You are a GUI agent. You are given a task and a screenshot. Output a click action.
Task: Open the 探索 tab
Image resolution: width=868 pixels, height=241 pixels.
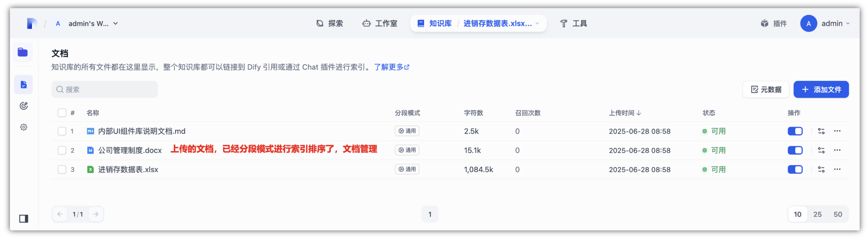point(330,23)
